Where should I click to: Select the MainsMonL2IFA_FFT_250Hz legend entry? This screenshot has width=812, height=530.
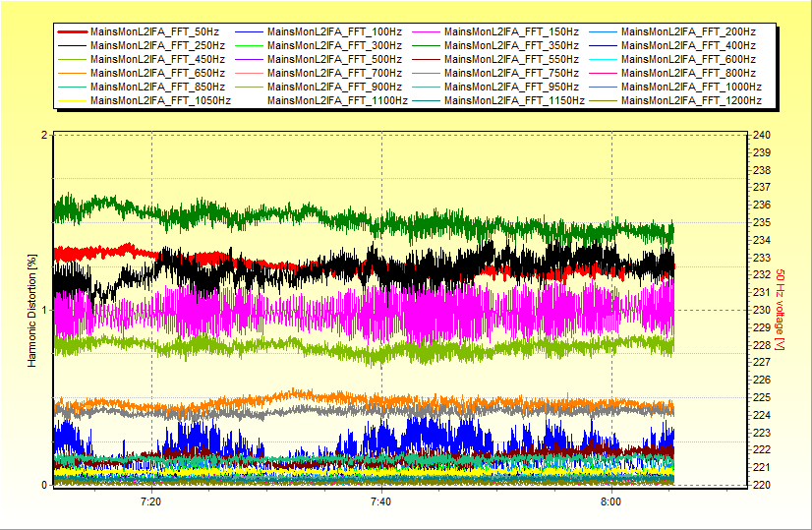pyautogui.click(x=158, y=46)
